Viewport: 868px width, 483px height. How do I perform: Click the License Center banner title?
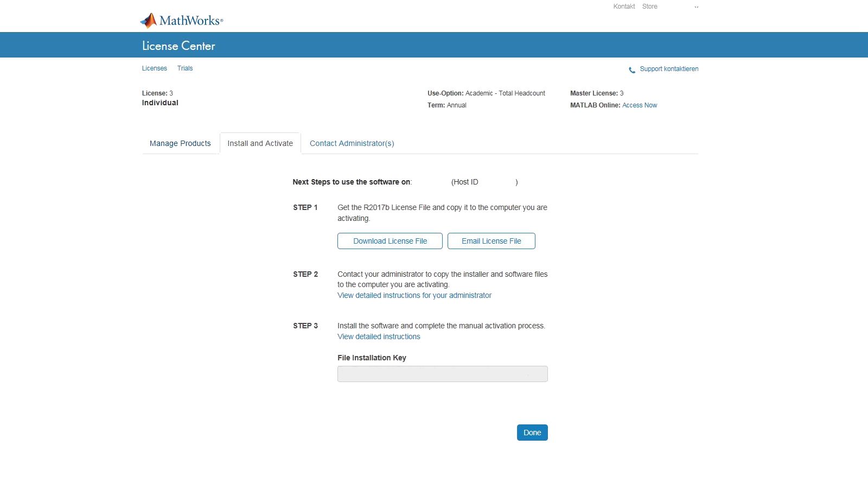point(178,46)
